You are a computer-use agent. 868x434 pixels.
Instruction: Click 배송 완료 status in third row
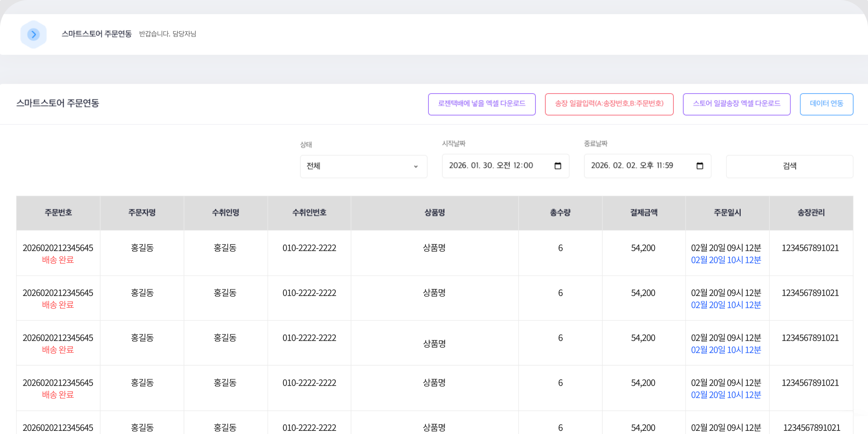pyautogui.click(x=58, y=349)
